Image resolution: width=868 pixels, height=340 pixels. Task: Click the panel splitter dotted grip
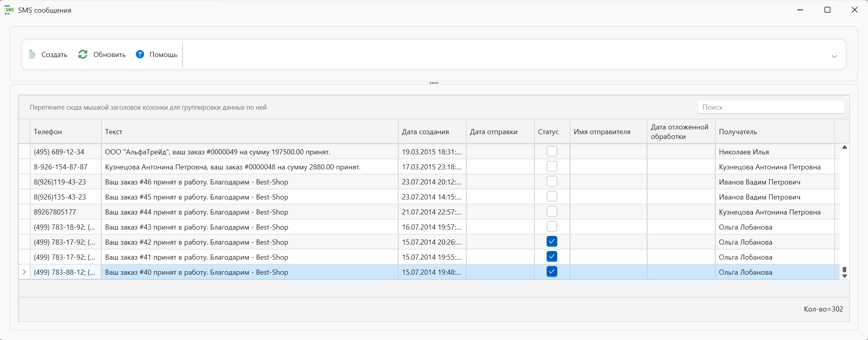(x=434, y=83)
